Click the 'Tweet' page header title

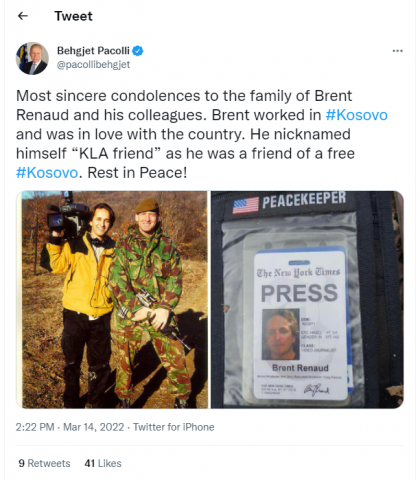coord(73,16)
